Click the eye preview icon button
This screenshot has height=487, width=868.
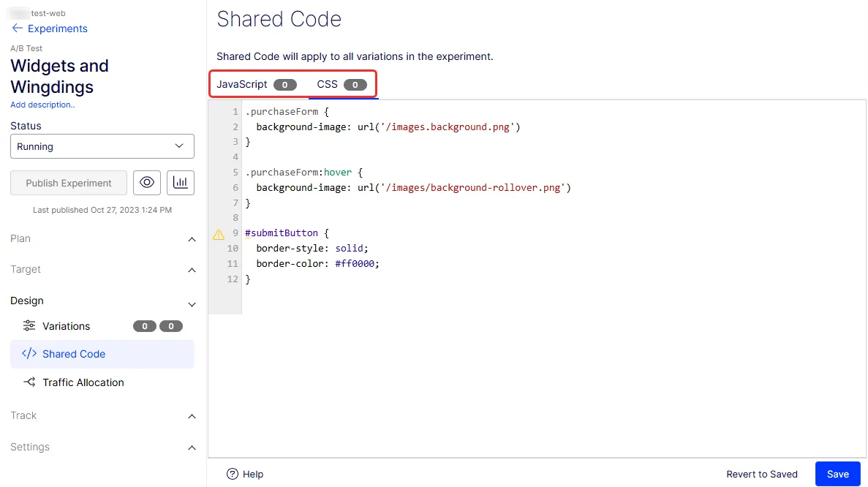pos(147,183)
